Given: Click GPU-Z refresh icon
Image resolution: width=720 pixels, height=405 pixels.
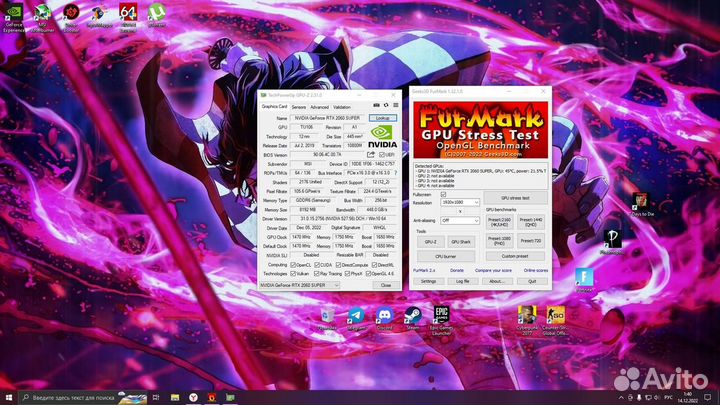Looking at the screenshot, I should [386, 106].
